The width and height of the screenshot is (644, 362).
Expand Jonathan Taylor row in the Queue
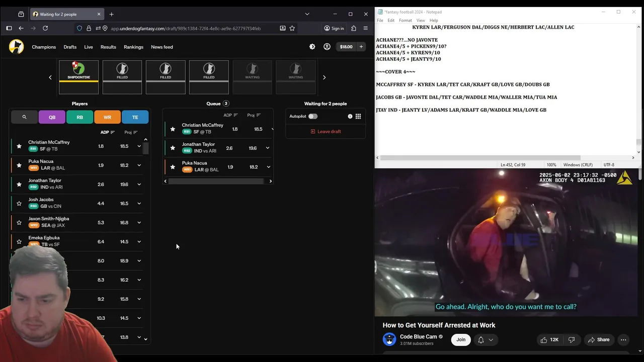pyautogui.click(x=268, y=148)
